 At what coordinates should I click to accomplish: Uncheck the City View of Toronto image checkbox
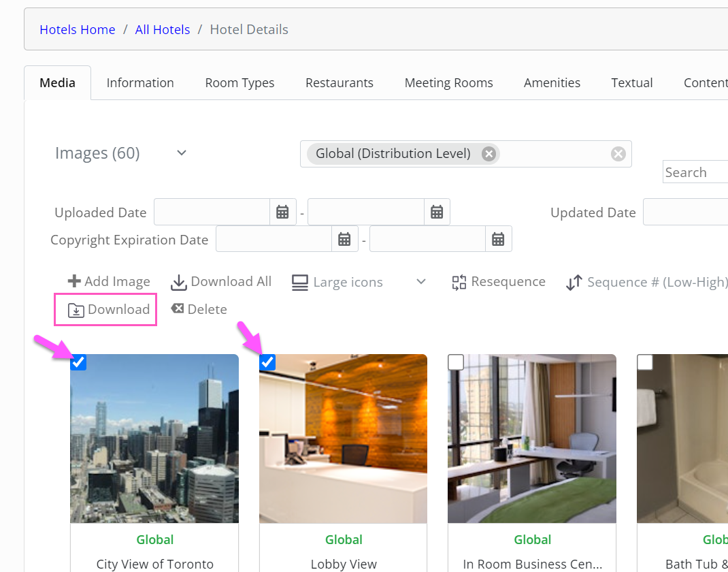(x=78, y=362)
